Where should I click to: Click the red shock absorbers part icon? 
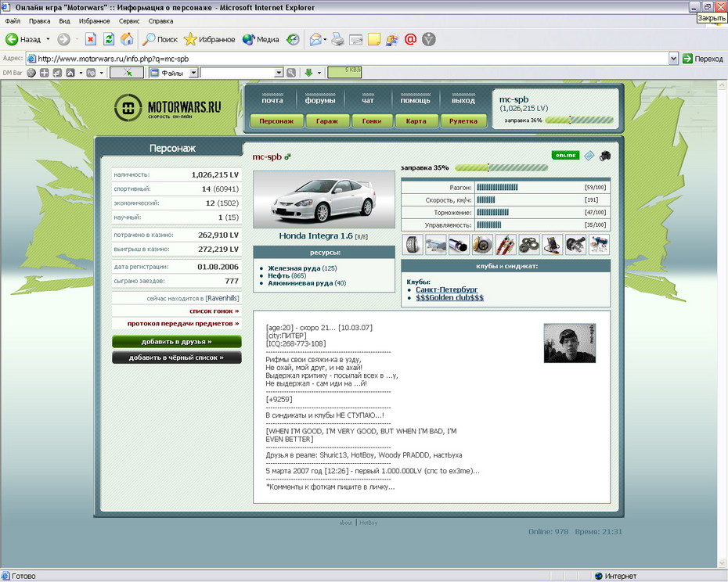point(506,245)
